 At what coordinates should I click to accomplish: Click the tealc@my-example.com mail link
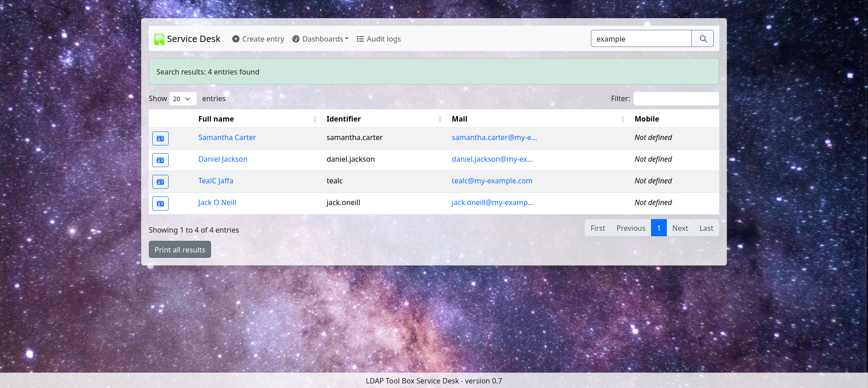pyautogui.click(x=492, y=181)
